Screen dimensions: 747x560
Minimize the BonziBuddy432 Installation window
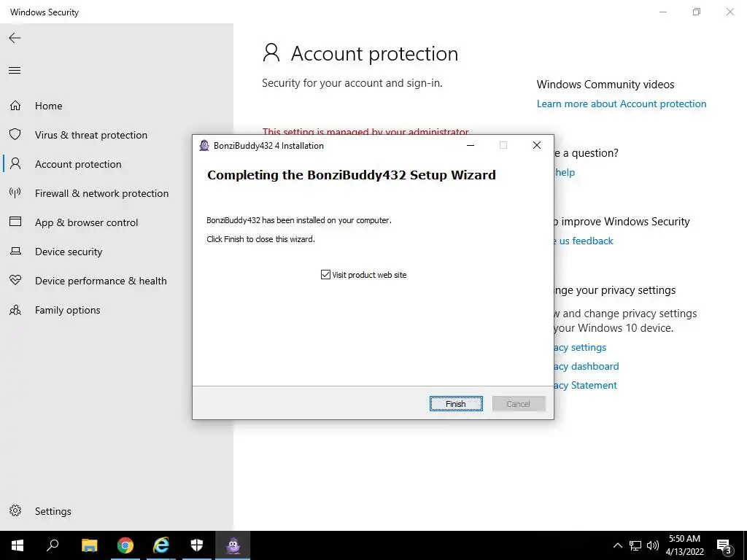pyautogui.click(x=471, y=145)
